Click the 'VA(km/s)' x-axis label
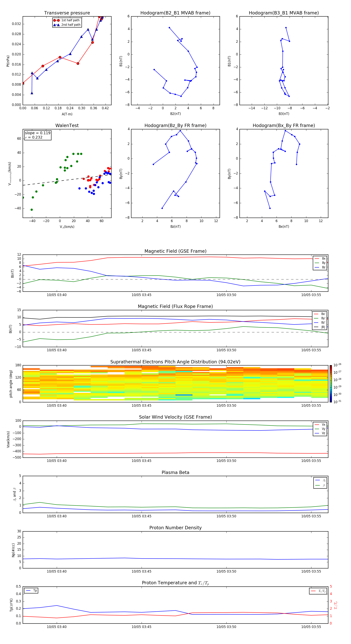Viewport: 351px width, 644px height. click(67, 227)
